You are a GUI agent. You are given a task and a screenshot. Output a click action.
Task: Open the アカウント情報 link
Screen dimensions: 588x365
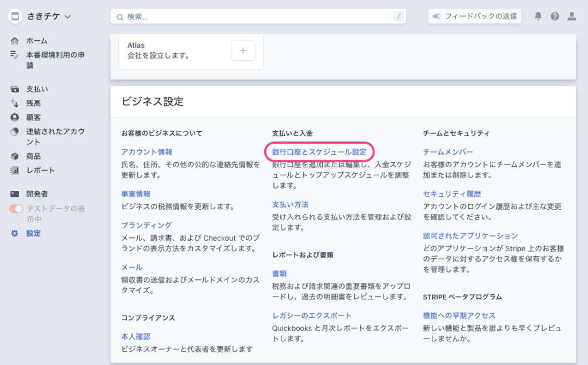(x=146, y=152)
